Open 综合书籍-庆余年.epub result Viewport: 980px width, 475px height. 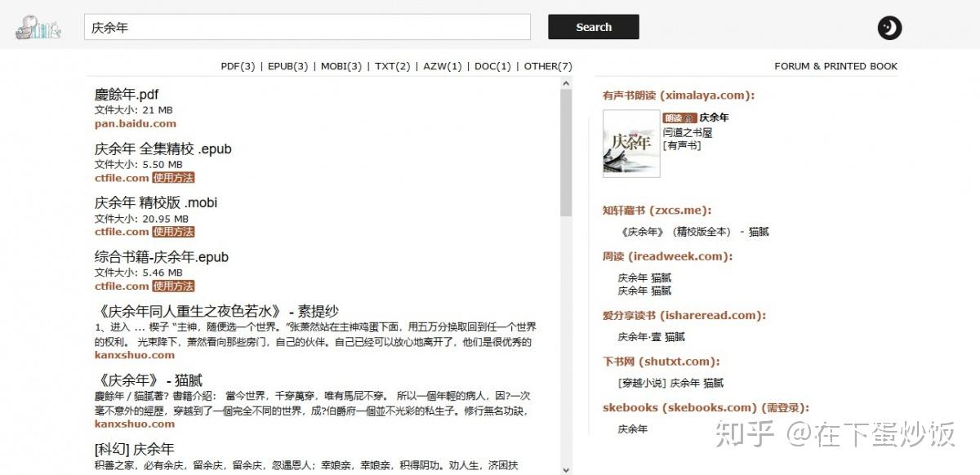coord(162,257)
